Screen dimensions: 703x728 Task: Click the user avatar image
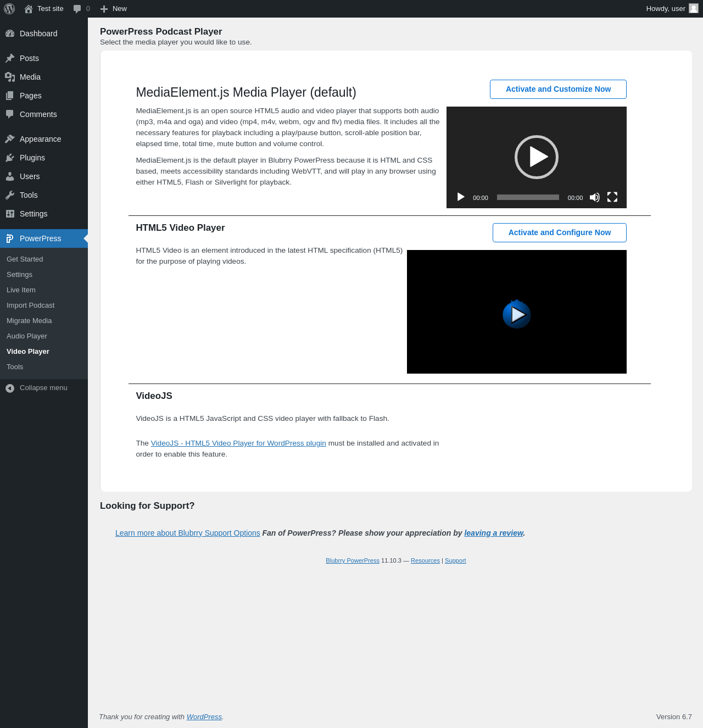click(x=694, y=9)
